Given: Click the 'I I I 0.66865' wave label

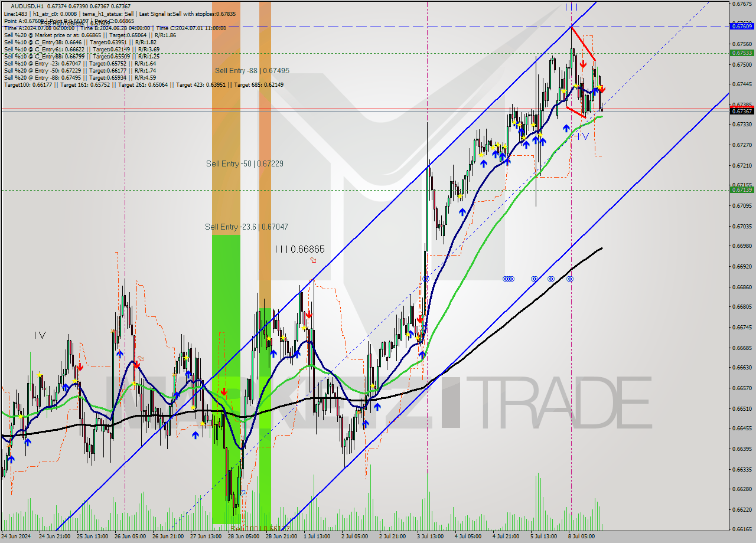Looking at the screenshot, I should 299,249.
